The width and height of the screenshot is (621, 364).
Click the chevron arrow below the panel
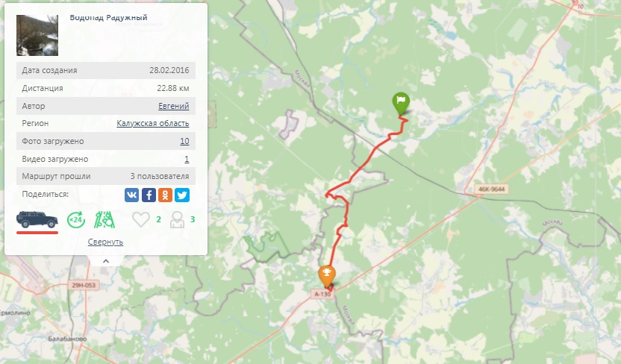106,261
